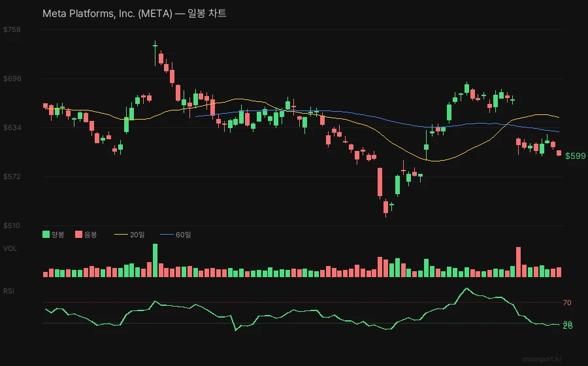This screenshot has width=588, height=366.
Task: Click the RSI 70 overbought level label
Action: 567,303
